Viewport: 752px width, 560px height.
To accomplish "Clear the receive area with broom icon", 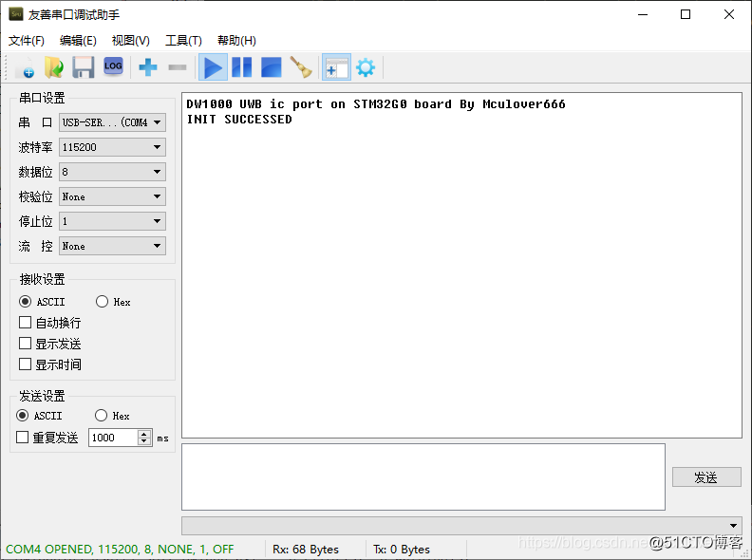I will pyautogui.click(x=301, y=67).
